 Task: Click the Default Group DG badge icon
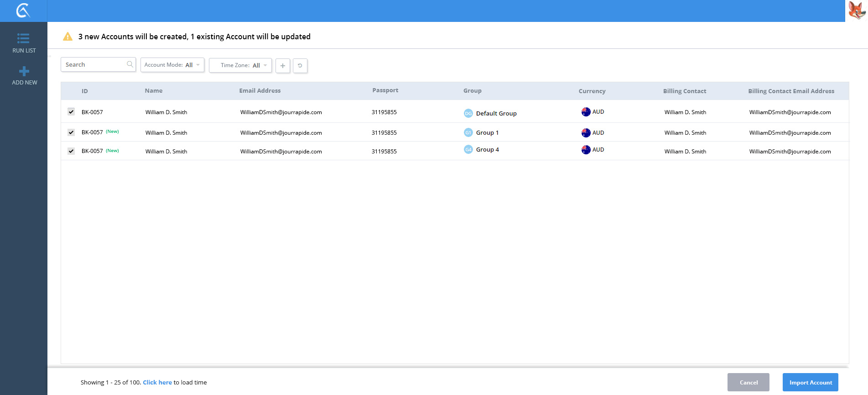pyautogui.click(x=468, y=113)
